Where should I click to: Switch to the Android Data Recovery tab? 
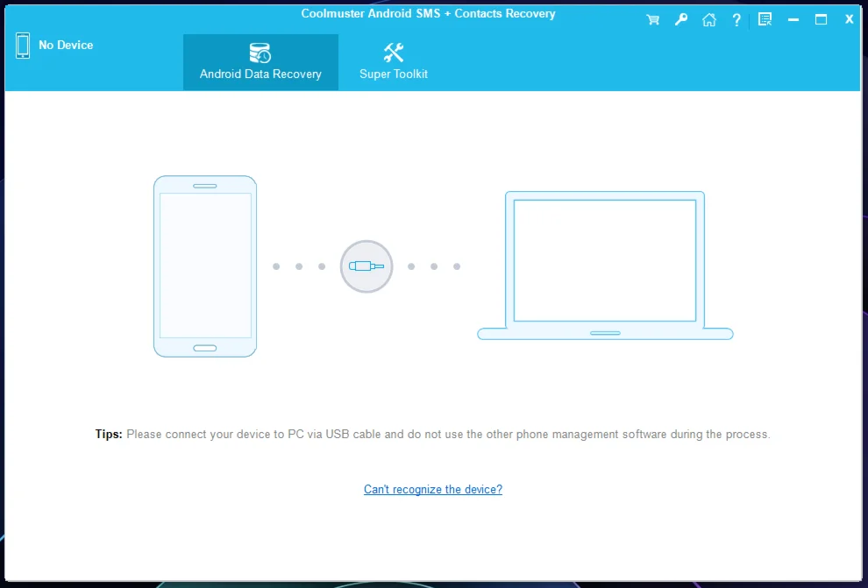(260, 62)
